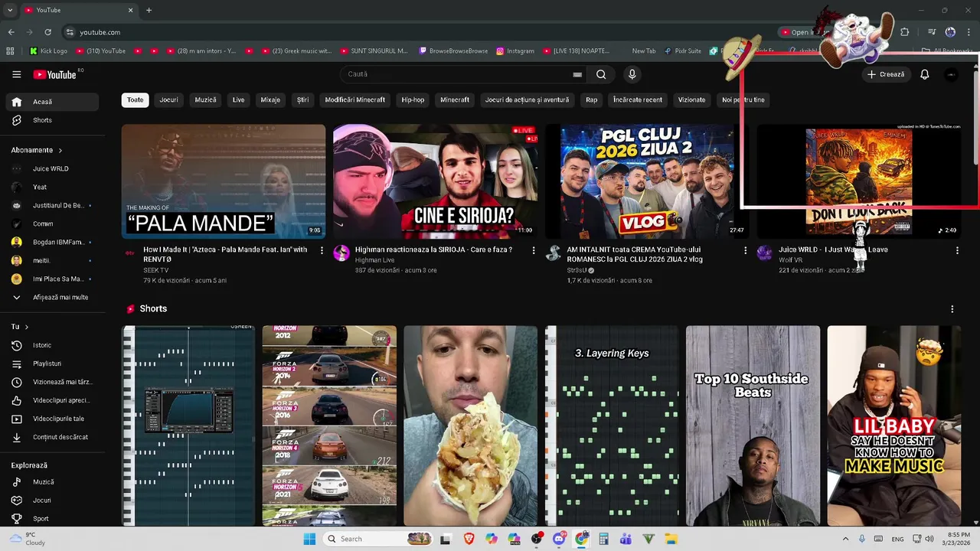Open Pala Mande video thumbnail
The image size is (980, 551).
point(224,181)
